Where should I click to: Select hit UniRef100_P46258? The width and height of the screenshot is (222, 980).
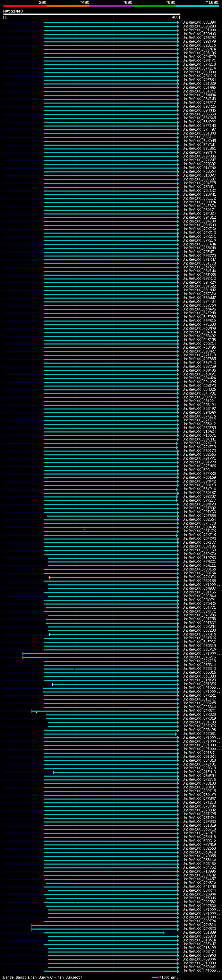(199, 340)
